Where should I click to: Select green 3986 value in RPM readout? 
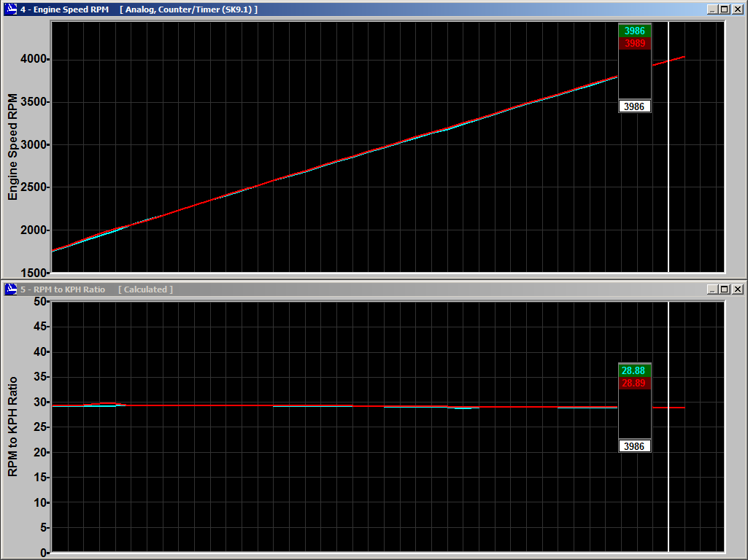(635, 31)
